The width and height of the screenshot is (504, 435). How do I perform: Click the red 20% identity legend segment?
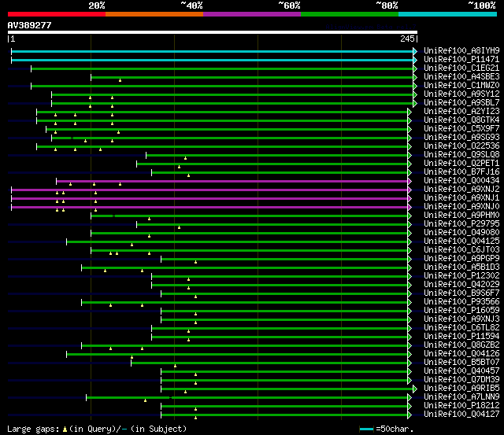pos(57,14)
